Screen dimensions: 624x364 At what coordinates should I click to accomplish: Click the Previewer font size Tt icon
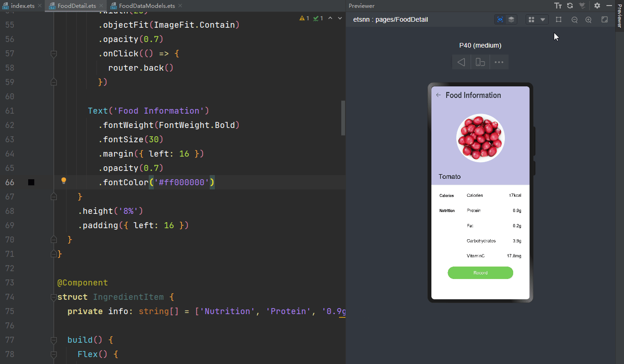(x=558, y=6)
